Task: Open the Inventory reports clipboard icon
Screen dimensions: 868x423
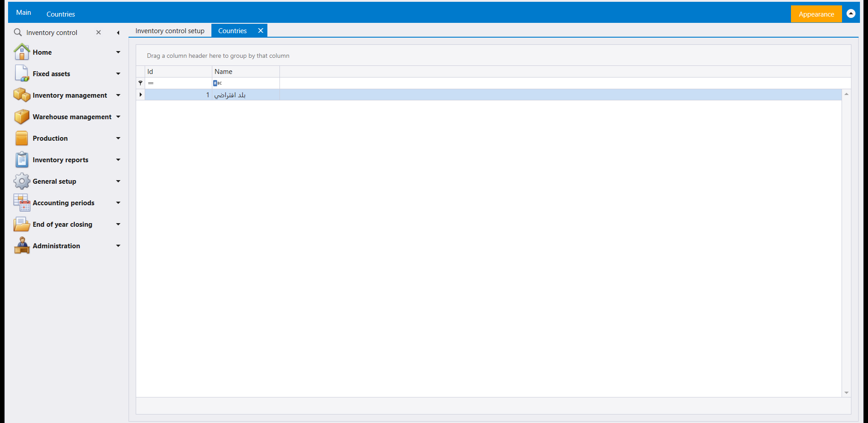Action: coord(21,160)
